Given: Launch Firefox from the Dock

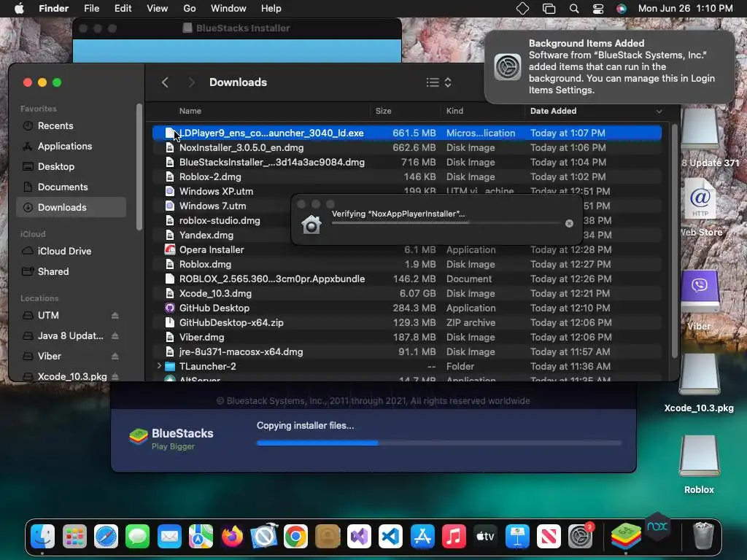Looking at the screenshot, I should [x=233, y=537].
